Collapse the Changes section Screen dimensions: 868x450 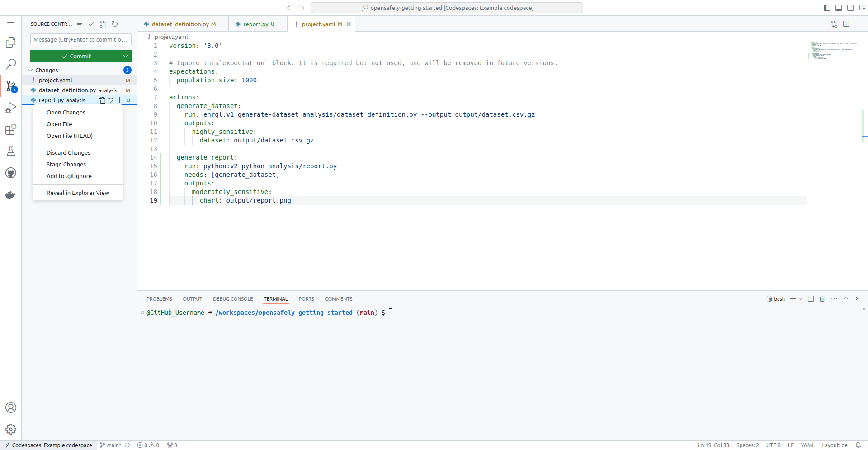pyautogui.click(x=30, y=70)
